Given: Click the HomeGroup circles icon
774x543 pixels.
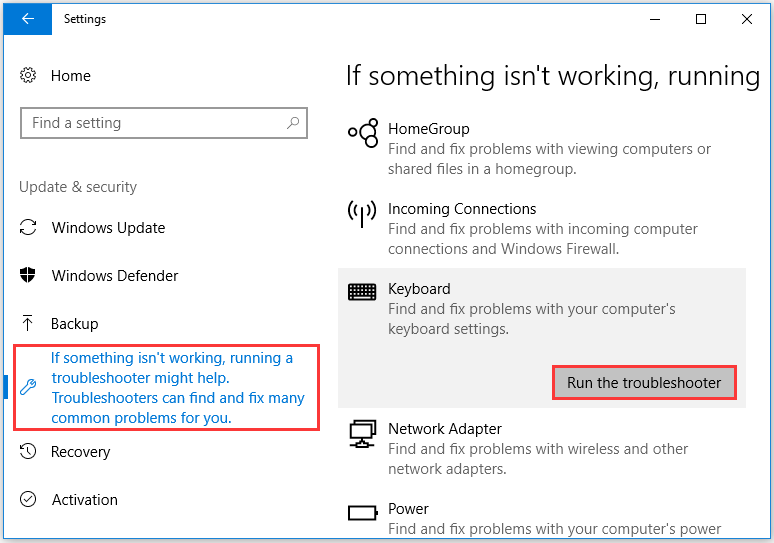Looking at the screenshot, I should coord(363,133).
